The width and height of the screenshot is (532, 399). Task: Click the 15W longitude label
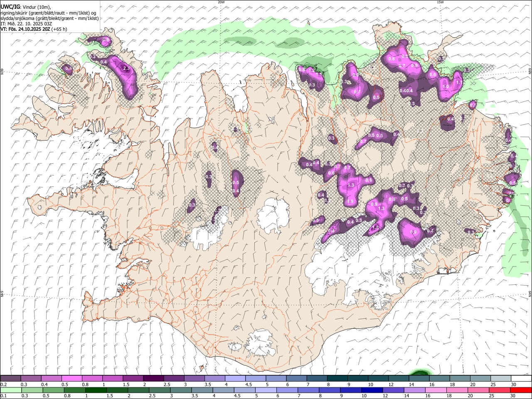point(441,2)
